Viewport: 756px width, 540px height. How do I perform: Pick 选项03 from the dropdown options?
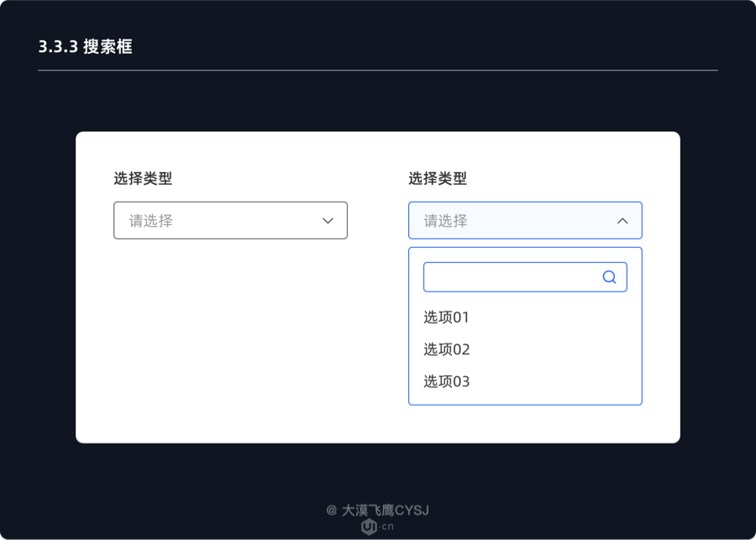[x=447, y=381]
